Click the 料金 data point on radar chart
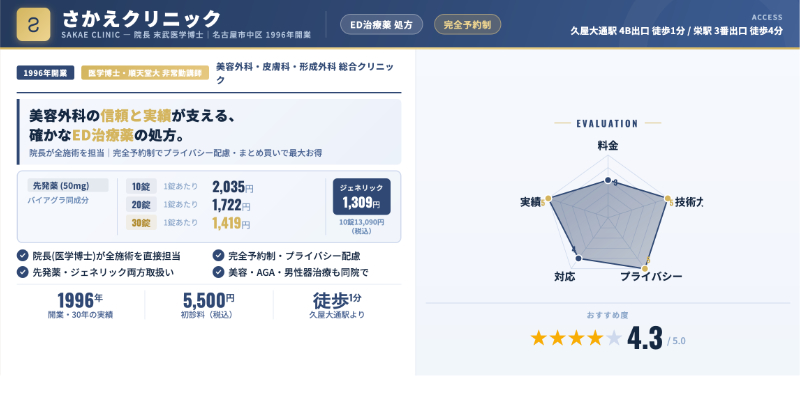 click(x=608, y=180)
